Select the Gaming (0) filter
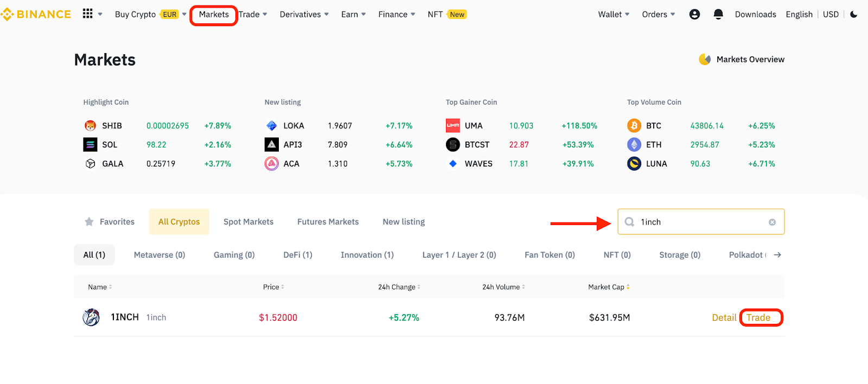The width and height of the screenshot is (868, 384). 234,255
